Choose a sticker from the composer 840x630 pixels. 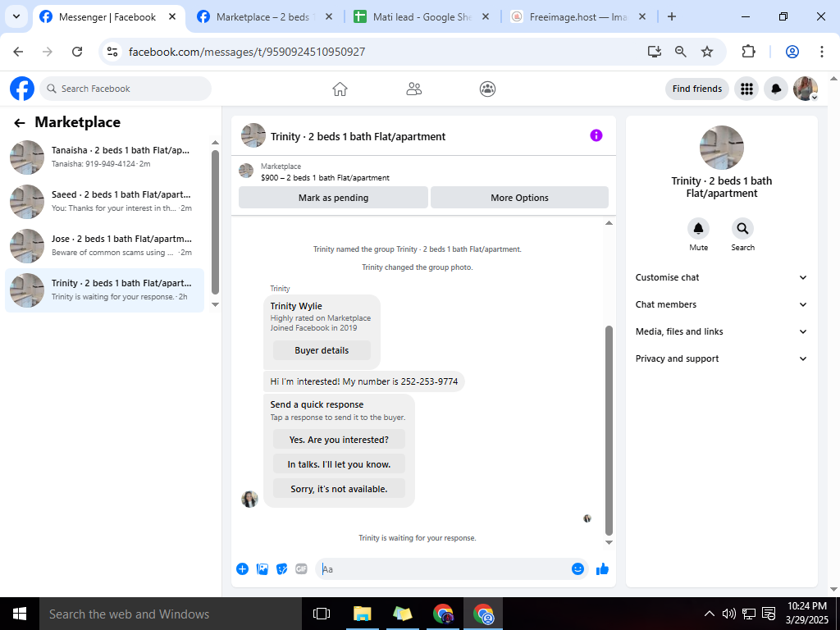pos(282,569)
